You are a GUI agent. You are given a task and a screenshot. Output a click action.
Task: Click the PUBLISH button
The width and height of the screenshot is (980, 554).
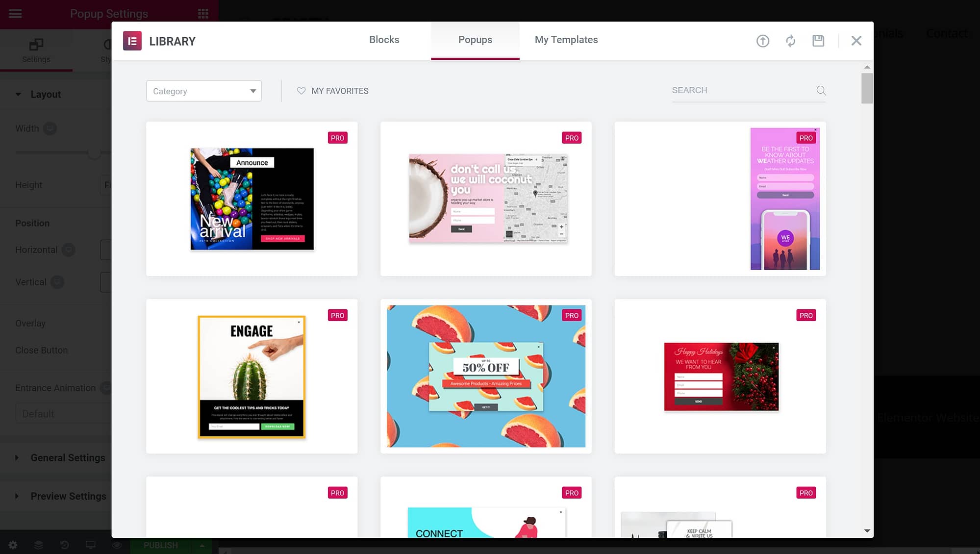(161, 545)
